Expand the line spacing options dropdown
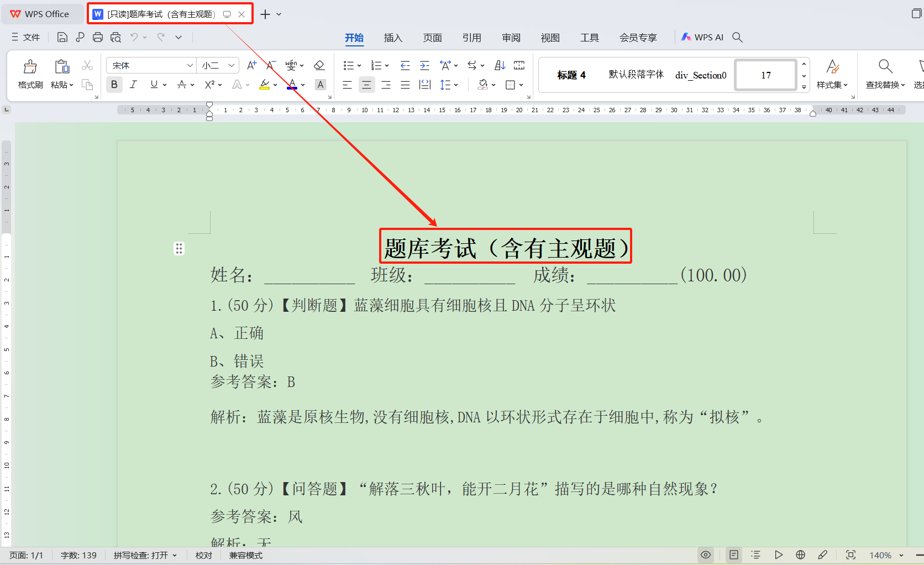Viewport: 924px width, 565px height. [455, 84]
